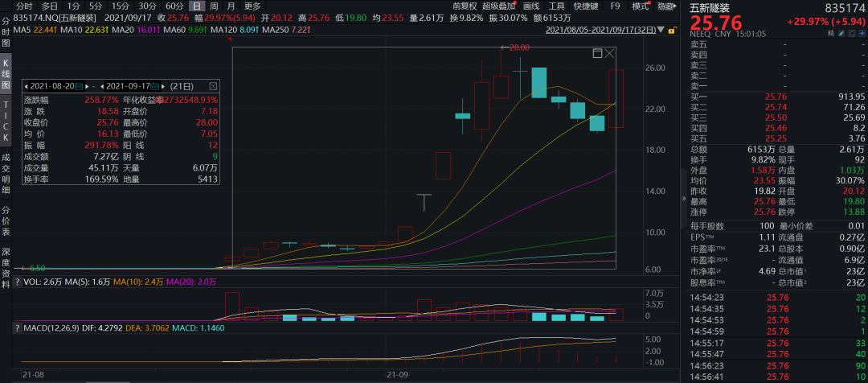Click the help icon next to VOL indicator
Image resolution: width=868 pixels, height=383 pixels.
click(17, 282)
